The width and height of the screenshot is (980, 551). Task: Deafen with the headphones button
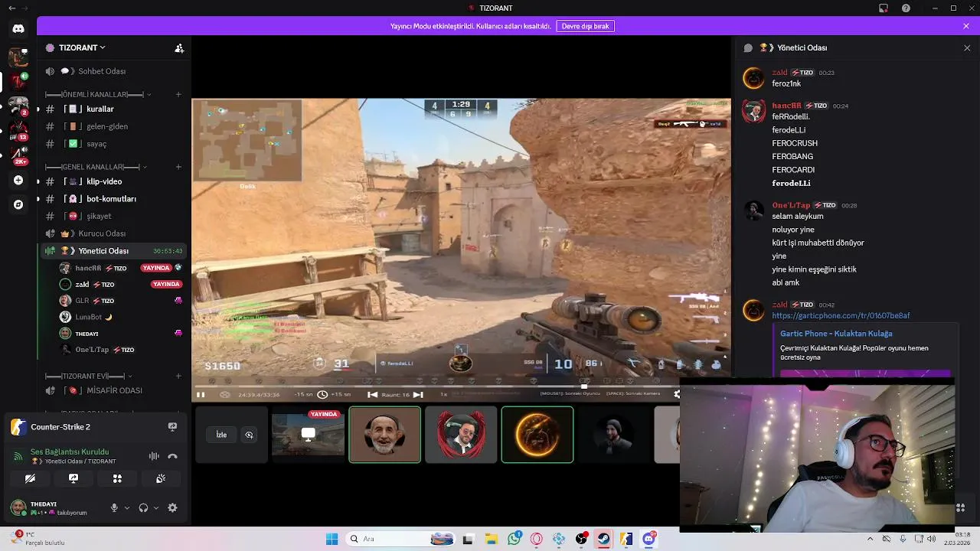point(143,507)
